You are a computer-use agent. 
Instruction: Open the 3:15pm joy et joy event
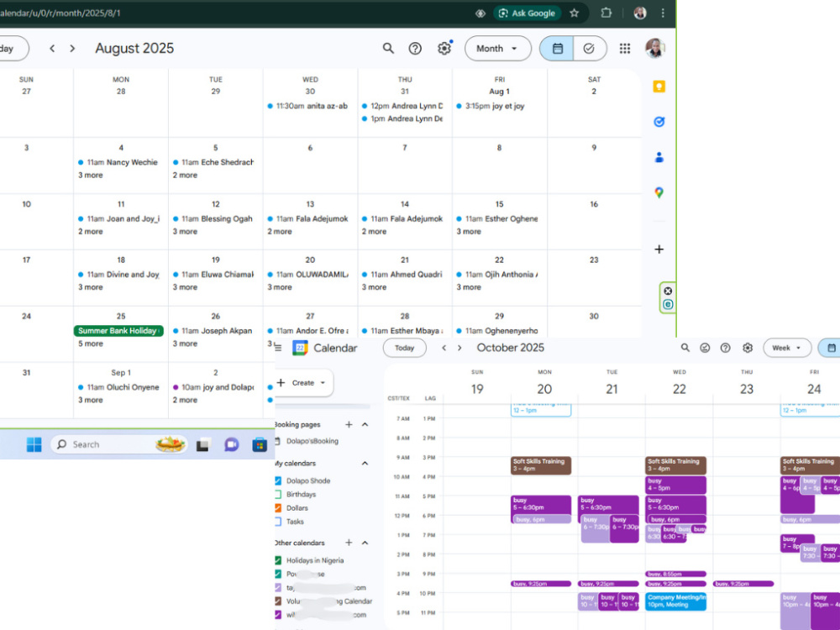pos(491,106)
